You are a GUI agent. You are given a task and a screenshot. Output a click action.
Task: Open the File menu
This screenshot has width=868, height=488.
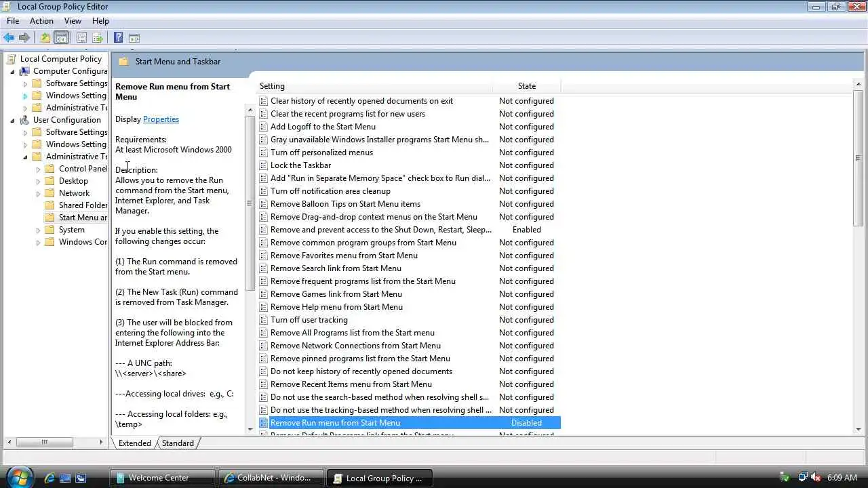coord(13,21)
